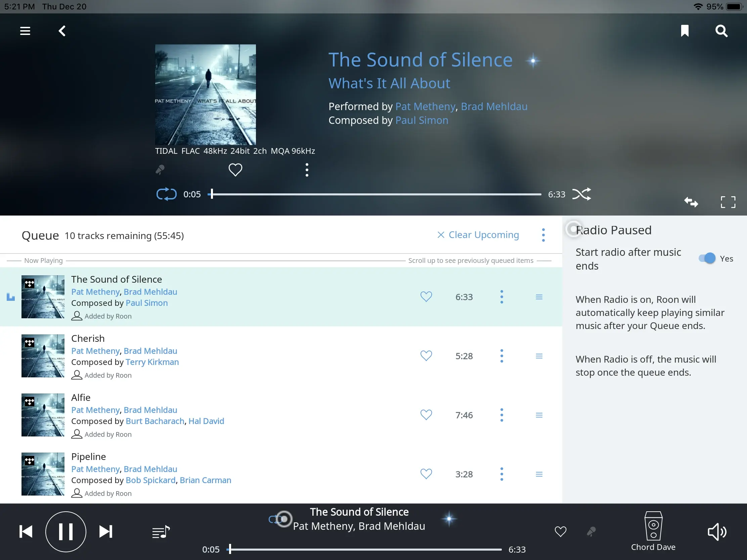Open more options for Pipeline
This screenshot has height=560, width=747.
[x=501, y=474]
